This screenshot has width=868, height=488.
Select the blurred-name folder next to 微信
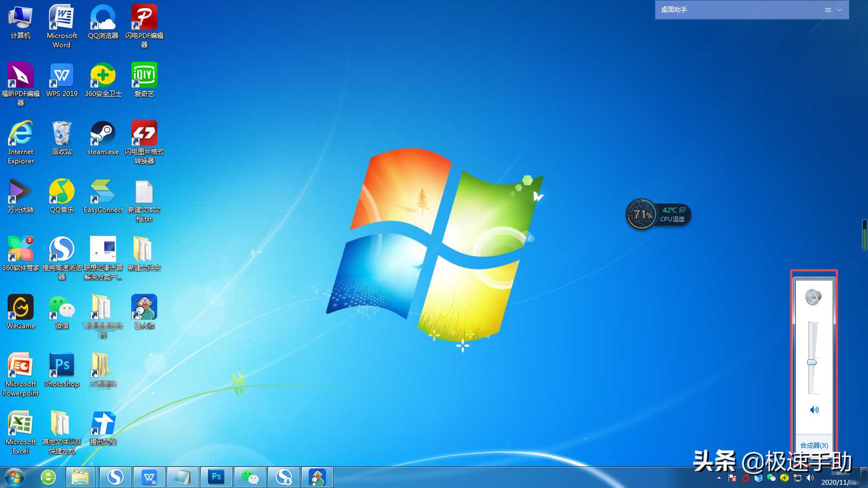(103, 316)
